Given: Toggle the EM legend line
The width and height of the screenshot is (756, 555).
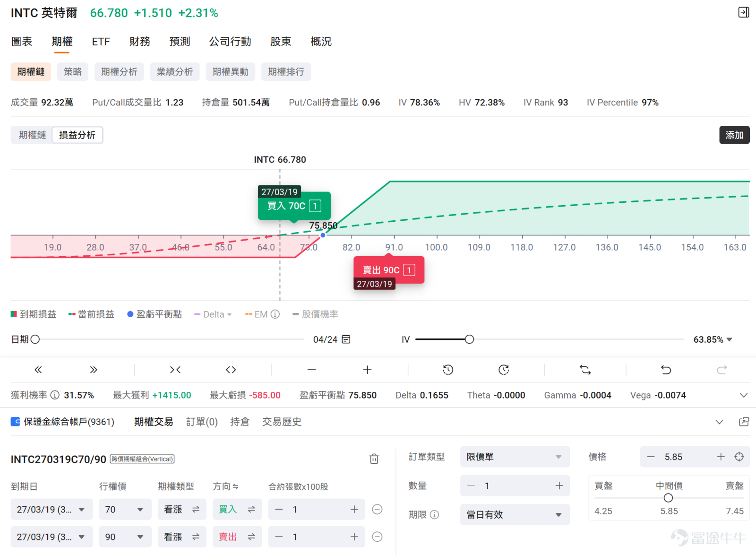Looking at the screenshot, I should tap(257, 314).
